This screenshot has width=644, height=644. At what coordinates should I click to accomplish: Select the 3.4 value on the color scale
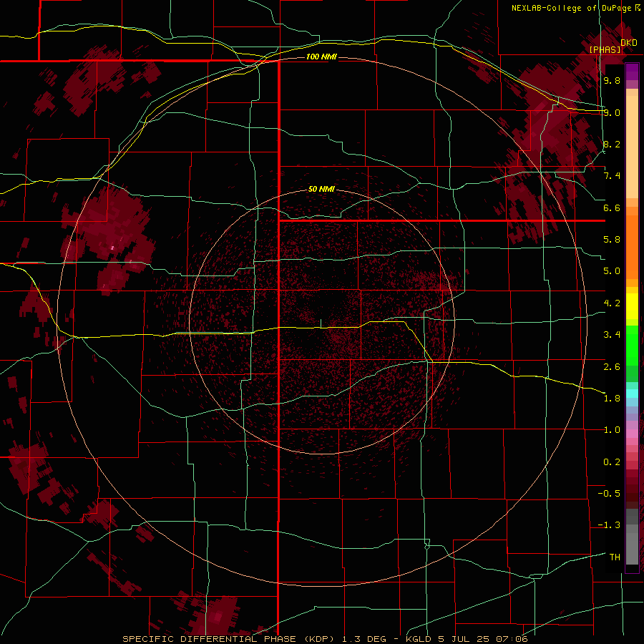tap(612, 335)
